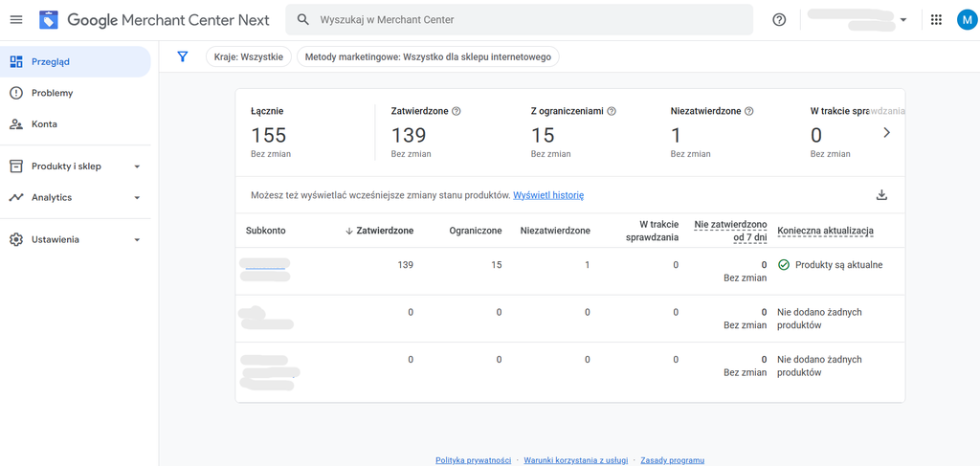Download the product status table

point(881,195)
